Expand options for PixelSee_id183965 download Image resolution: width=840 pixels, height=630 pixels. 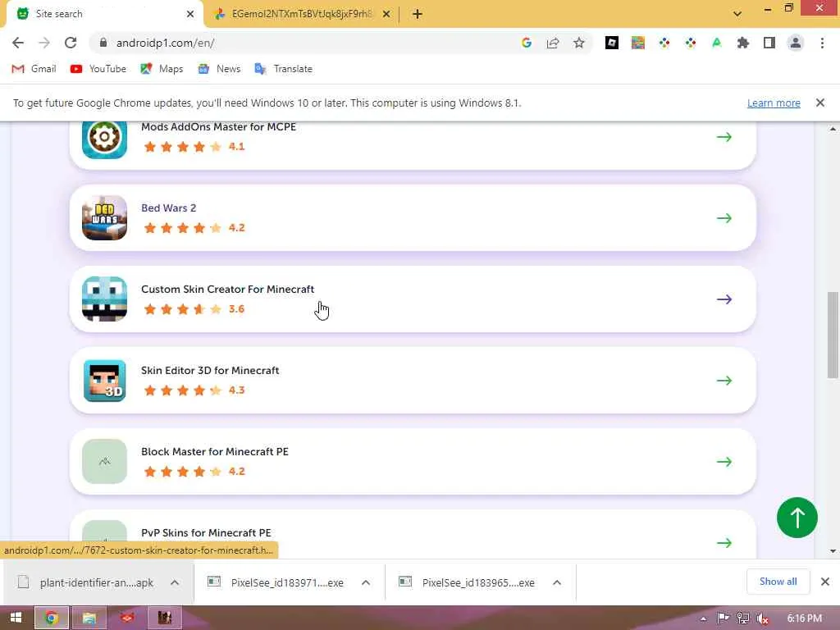tap(557, 582)
